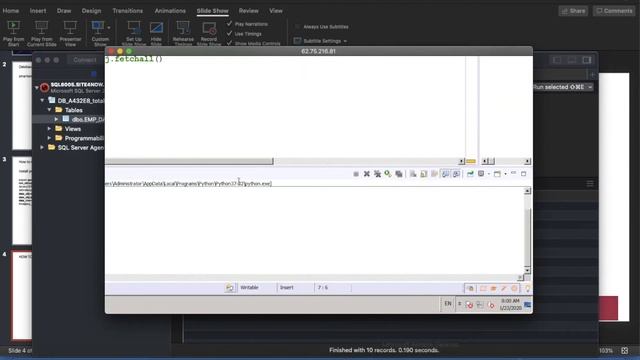Switch to the Insert ribbon tab
640x360 pixels.
(38, 11)
